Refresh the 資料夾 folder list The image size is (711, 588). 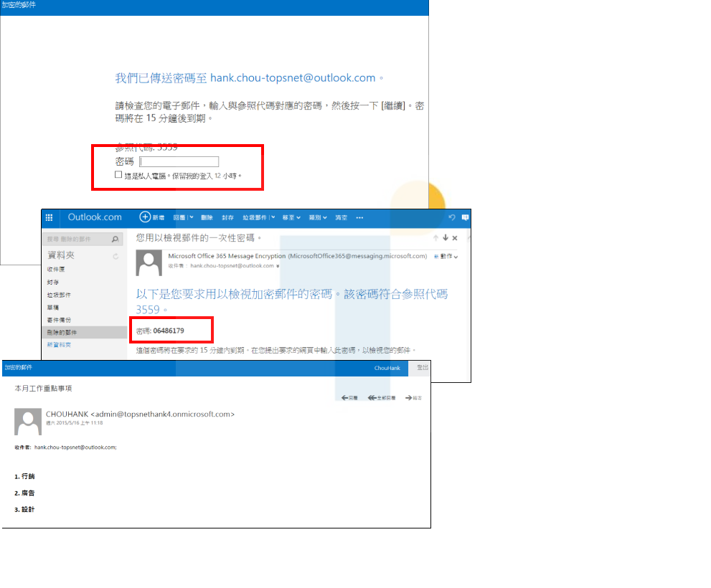point(116,256)
